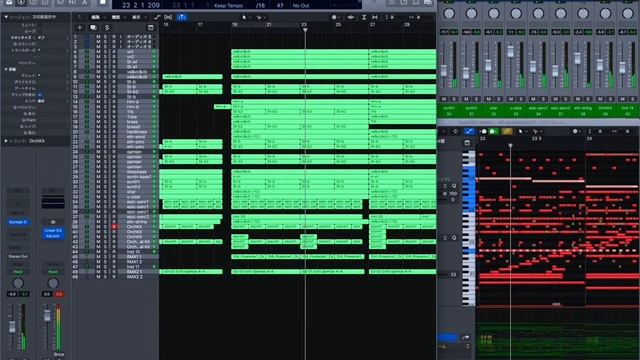640x360 pixels.
Task: Click the Keep Tempo field in the LCD
Action: point(228,5)
